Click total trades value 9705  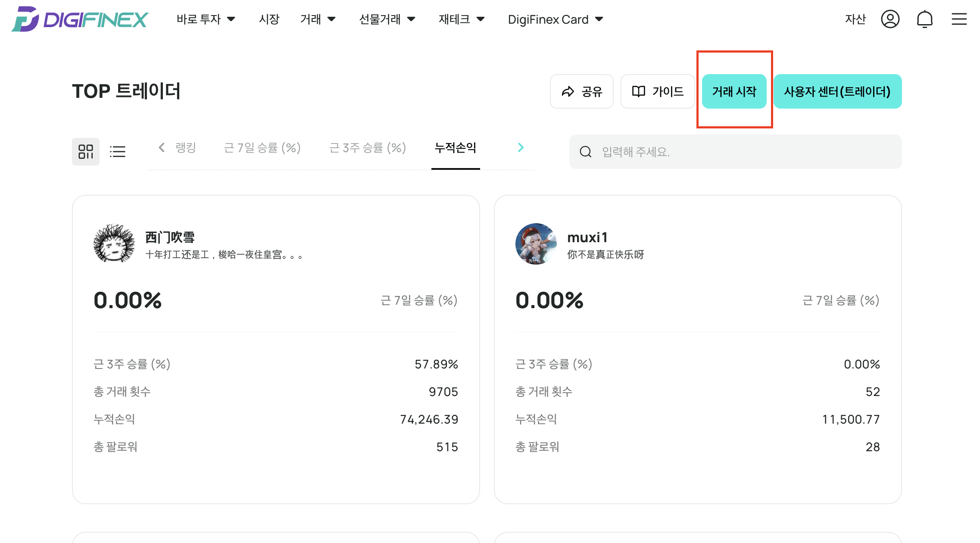pyautogui.click(x=443, y=392)
